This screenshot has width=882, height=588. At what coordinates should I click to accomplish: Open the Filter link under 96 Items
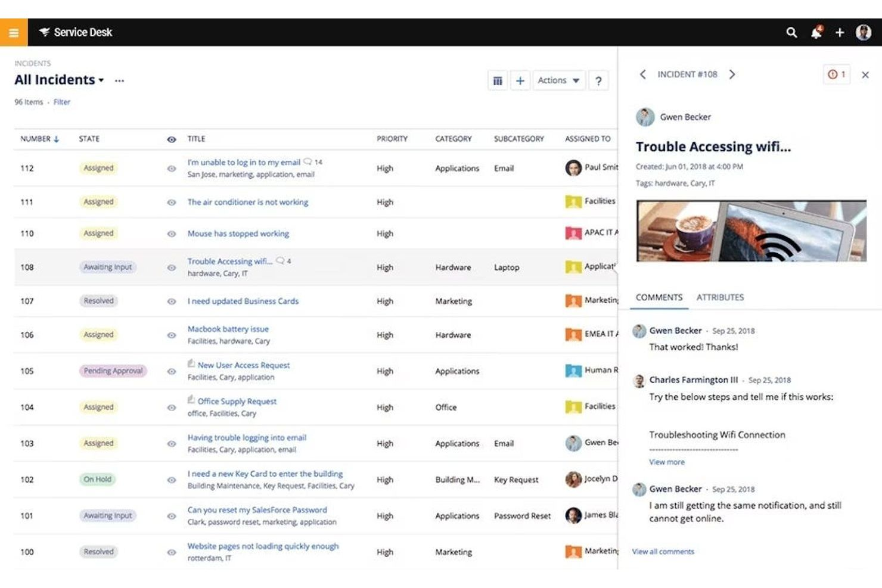point(61,102)
